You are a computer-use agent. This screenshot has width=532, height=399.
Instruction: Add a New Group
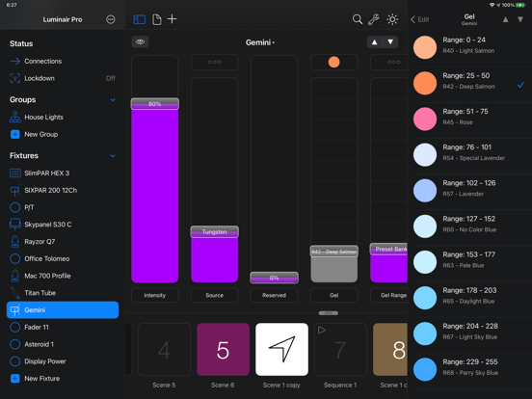click(x=63, y=134)
